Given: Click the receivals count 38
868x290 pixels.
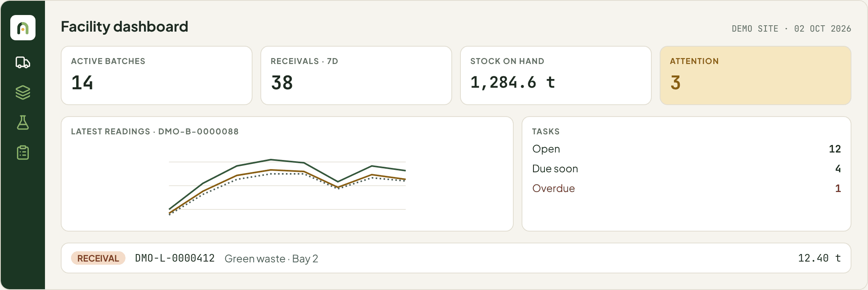Looking at the screenshot, I should tap(282, 83).
